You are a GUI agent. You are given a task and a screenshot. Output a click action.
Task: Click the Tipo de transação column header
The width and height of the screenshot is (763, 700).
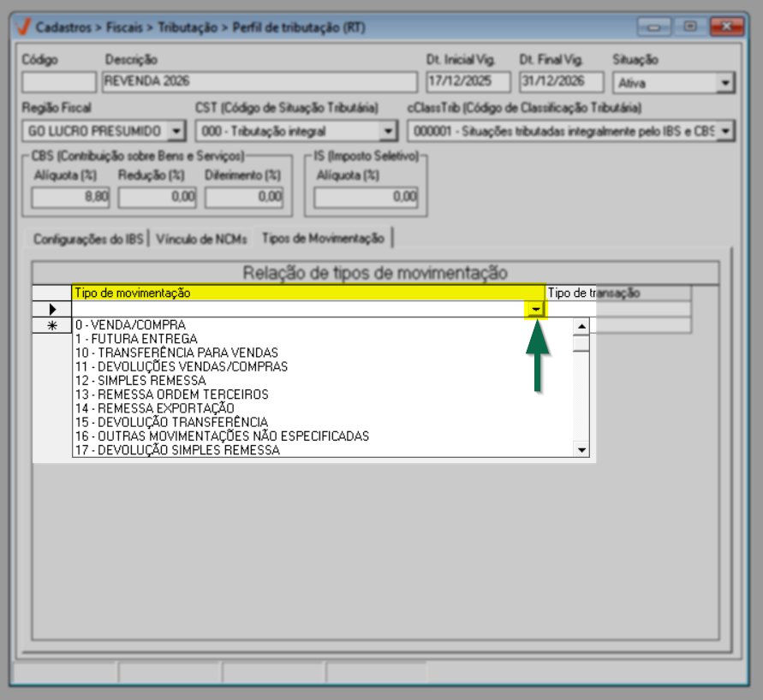[618, 293]
